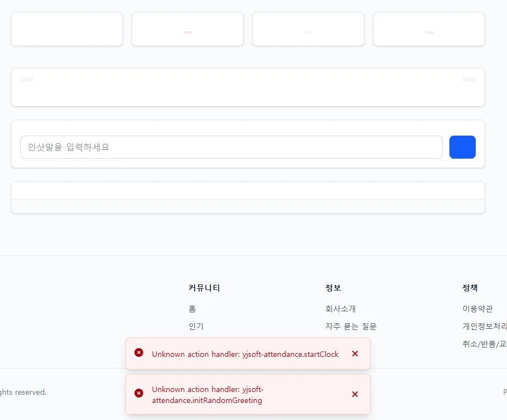This screenshot has height=420, width=507.
Task: Open the 취소/반품 policy link
Action: pos(485,344)
